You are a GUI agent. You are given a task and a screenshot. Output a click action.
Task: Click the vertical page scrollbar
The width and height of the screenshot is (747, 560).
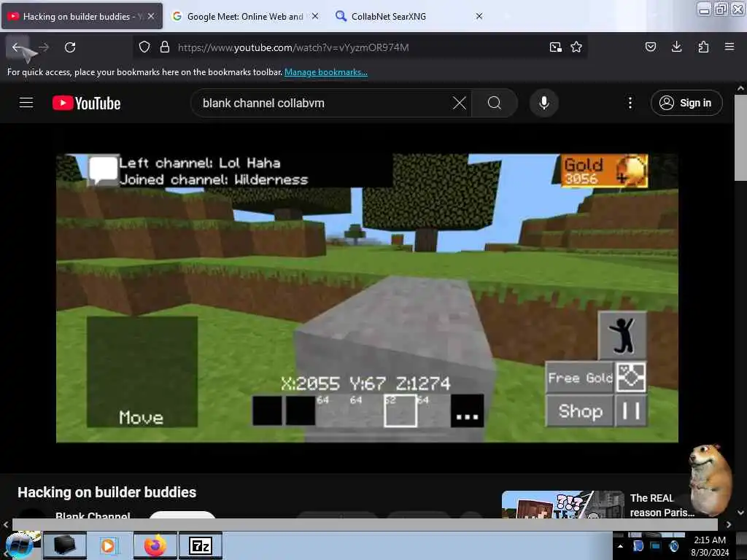point(740,138)
